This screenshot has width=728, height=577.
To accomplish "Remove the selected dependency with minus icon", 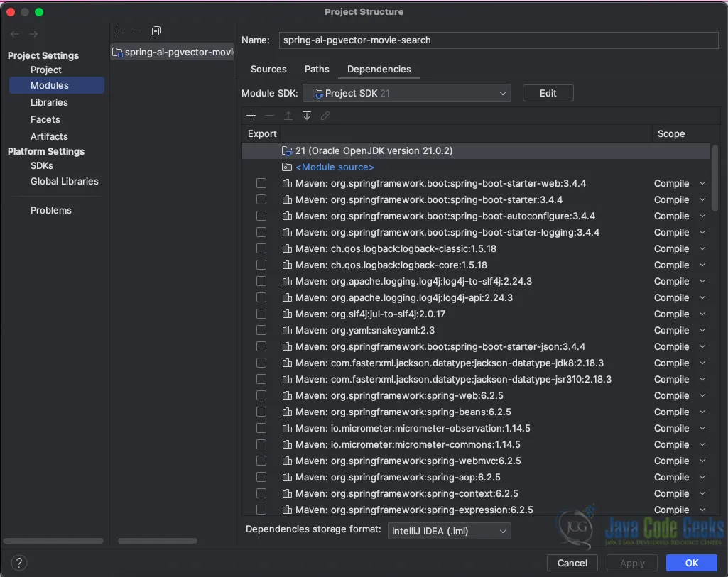I will (x=270, y=116).
